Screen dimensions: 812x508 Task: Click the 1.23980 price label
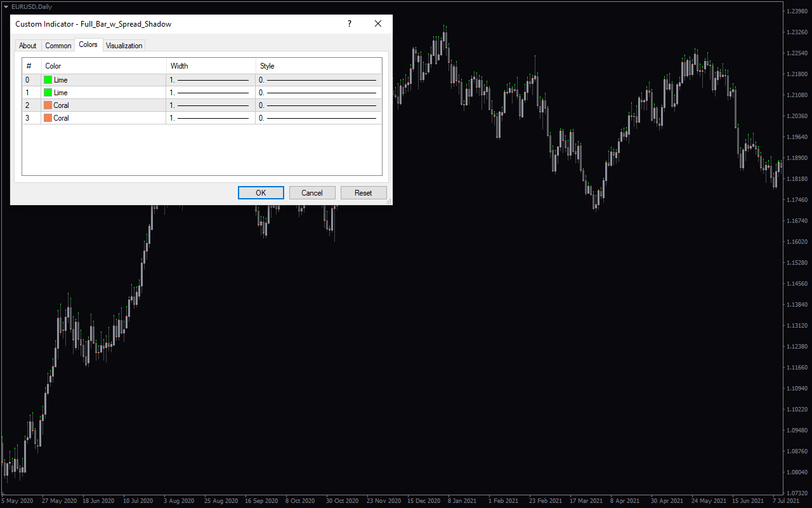[x=797, y=11]
